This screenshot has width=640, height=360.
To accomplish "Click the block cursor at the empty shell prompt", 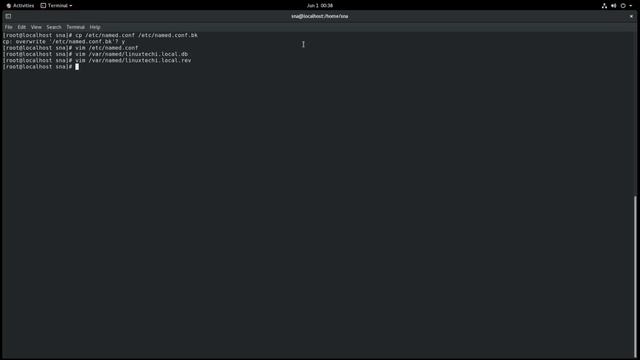I will coord(77,67).
